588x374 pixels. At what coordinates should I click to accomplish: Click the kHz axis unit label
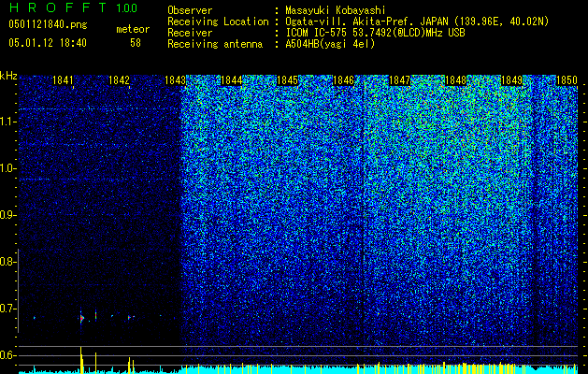[x=8, y=76]
